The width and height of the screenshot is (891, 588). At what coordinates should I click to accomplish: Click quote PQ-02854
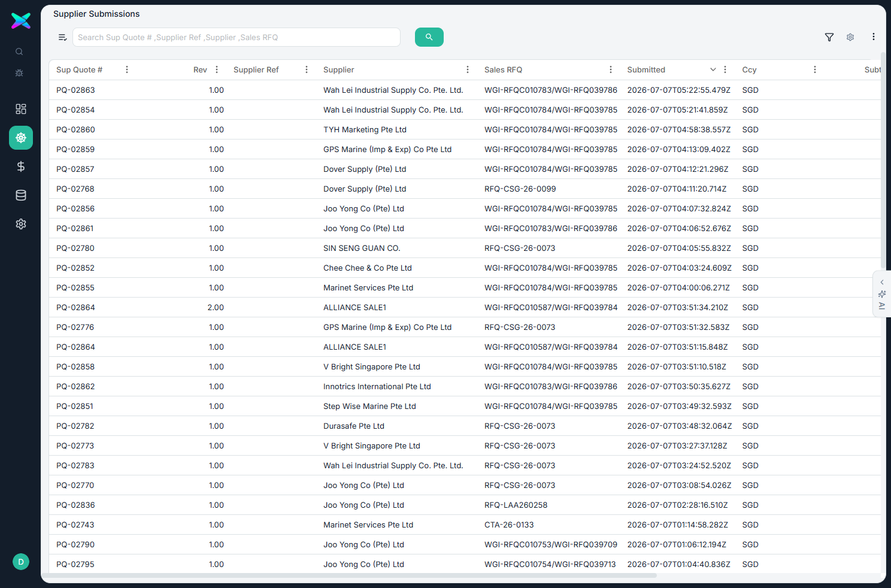tap(75, 110)
